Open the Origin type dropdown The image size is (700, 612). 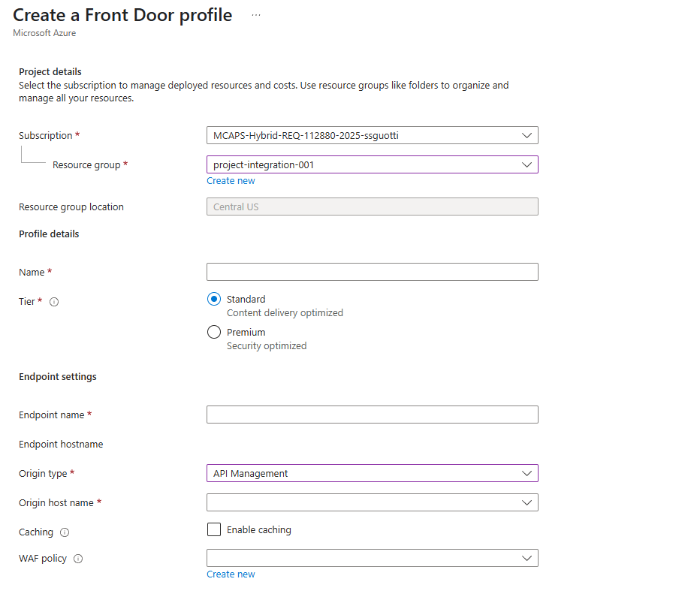coord(373,474)
